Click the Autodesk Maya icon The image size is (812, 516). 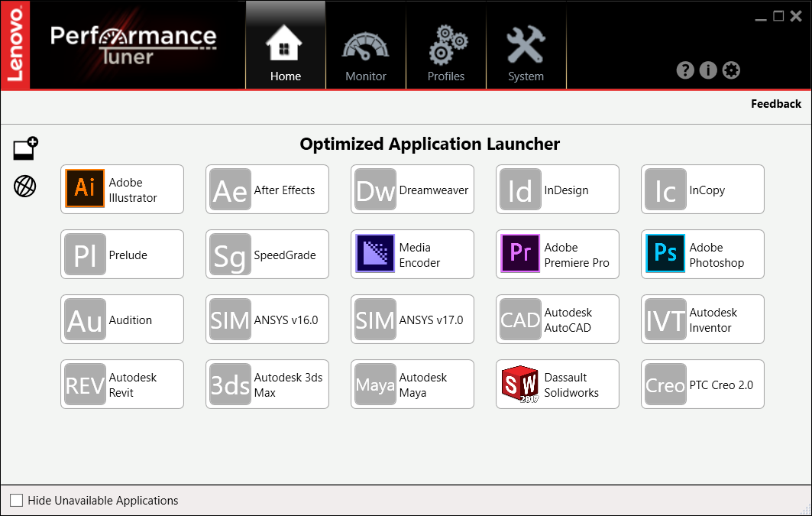coord(375,385)
